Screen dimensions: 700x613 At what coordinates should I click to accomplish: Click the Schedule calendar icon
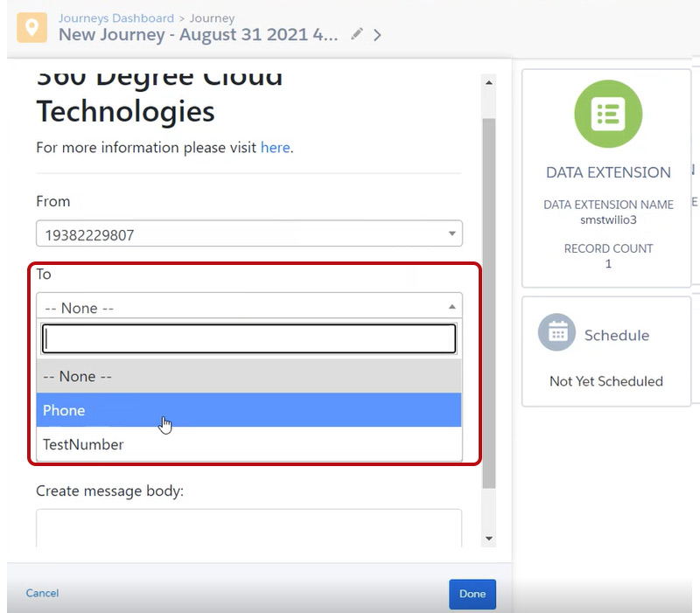click(x=556, y=333)
